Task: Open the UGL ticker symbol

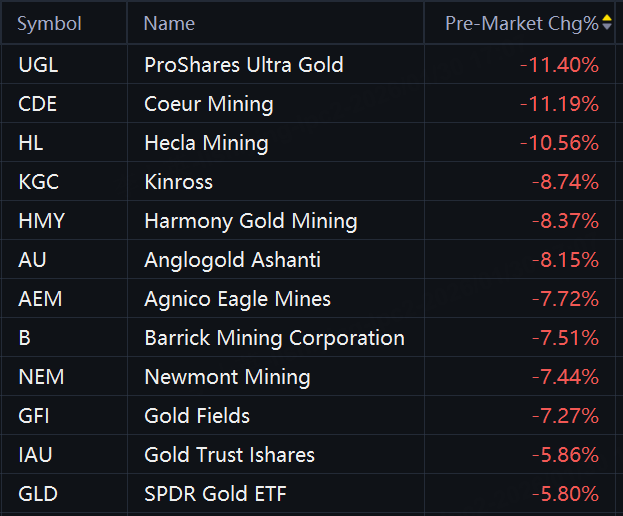Action: [x=38, y=65]
